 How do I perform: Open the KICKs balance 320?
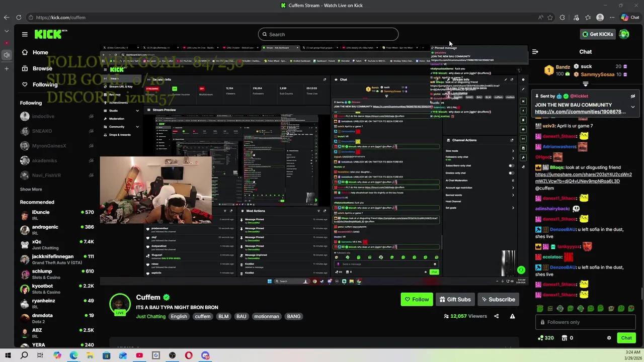[546, 338]
